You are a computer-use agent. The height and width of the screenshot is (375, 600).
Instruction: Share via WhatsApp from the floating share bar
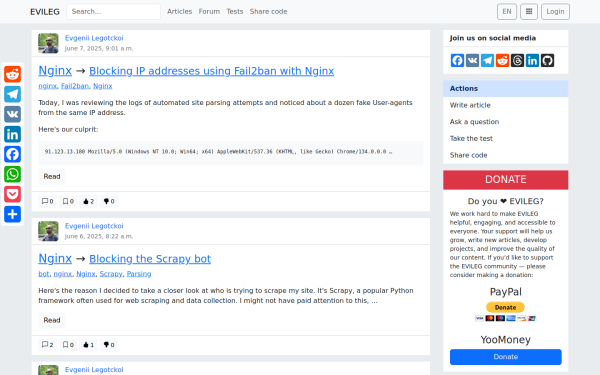(12, 174)
